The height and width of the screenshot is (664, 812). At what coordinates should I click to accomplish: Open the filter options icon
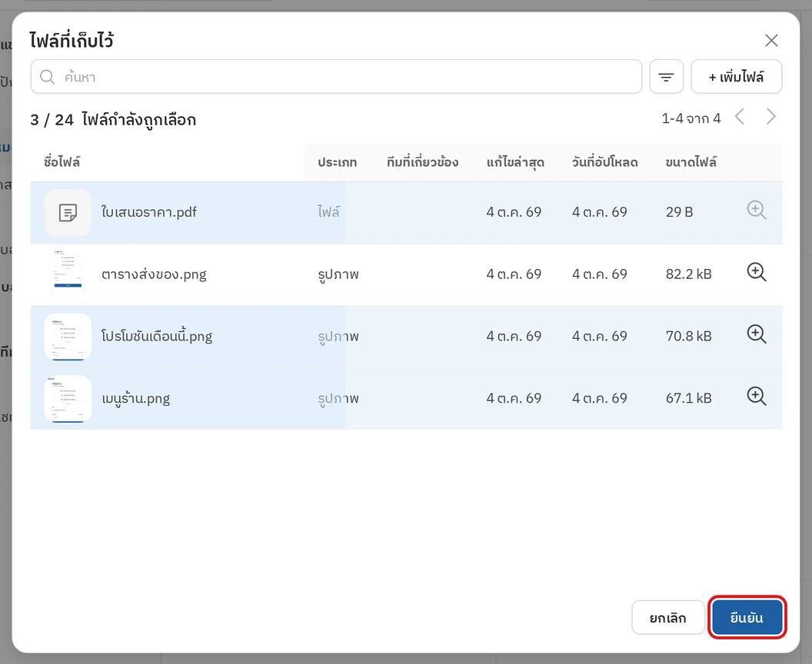(666, 77)
